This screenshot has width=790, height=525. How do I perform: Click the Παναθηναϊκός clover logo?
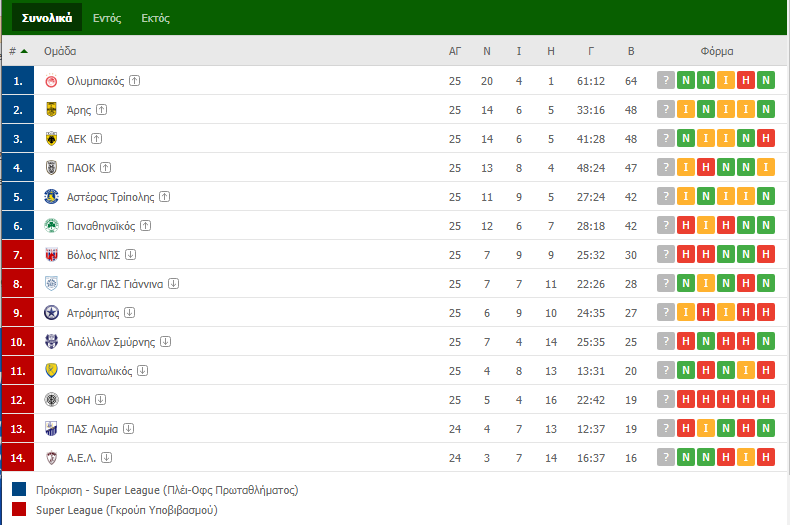[51, 226]
